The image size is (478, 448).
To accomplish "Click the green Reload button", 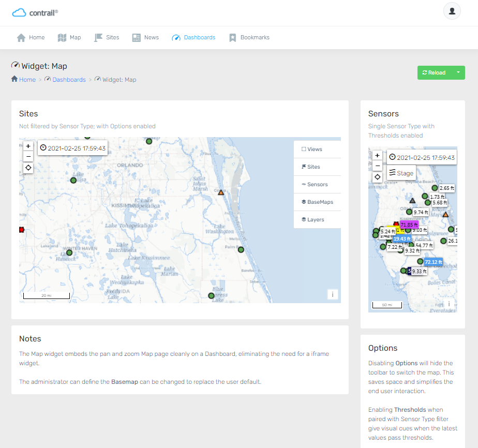I will 434,73.
